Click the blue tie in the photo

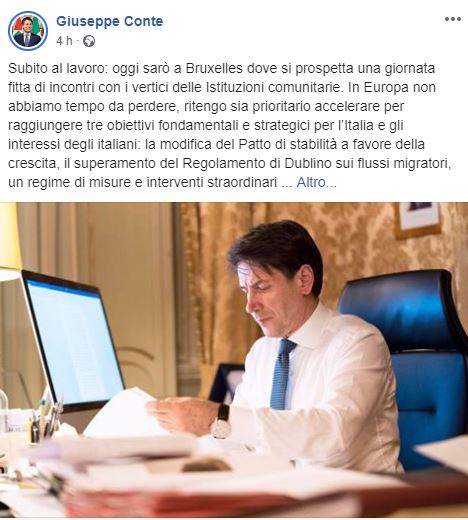tap(282, 374)
